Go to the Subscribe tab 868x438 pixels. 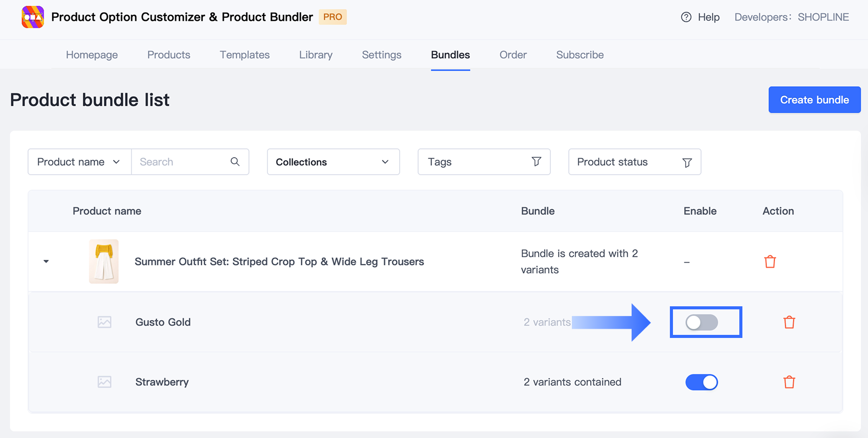[580, 55]
